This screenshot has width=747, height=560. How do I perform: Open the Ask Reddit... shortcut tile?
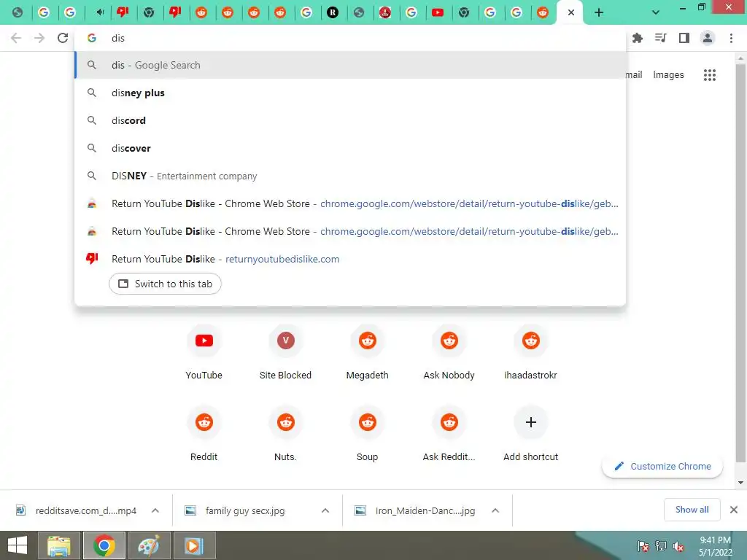coord(449,434)
